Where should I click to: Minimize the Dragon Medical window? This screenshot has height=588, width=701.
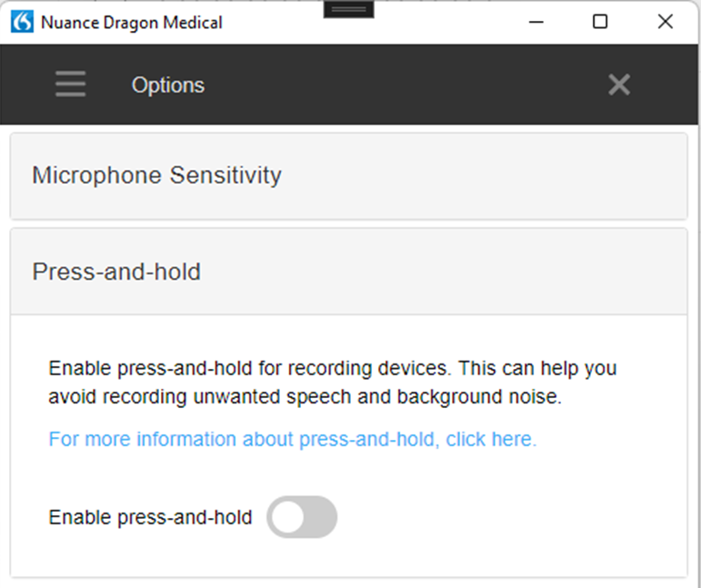pos(536,22)
